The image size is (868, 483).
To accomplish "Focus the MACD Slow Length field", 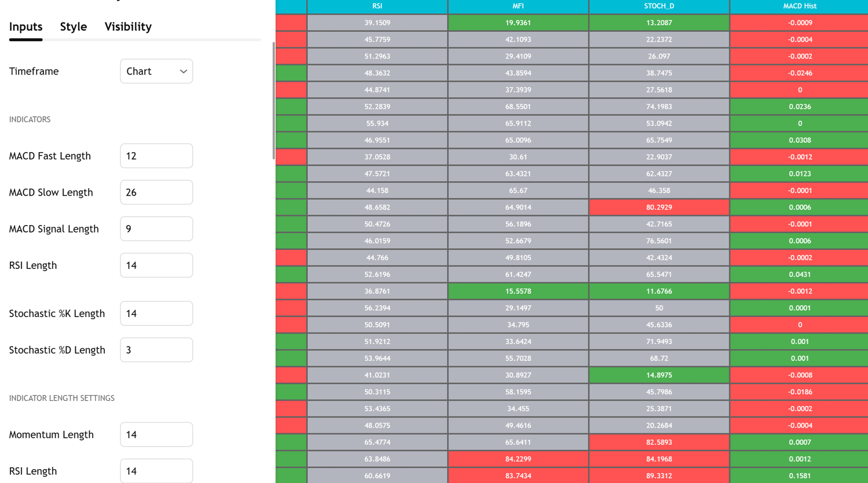I will click(x=156, y=192).
